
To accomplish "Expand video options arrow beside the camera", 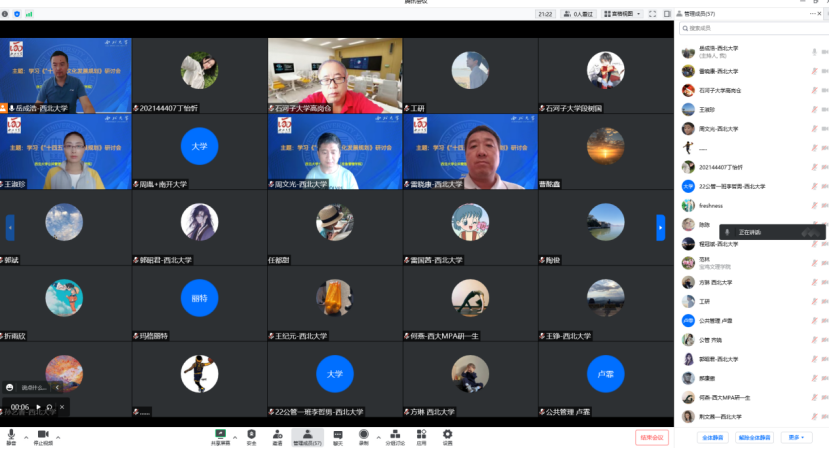I will (58, 434).
